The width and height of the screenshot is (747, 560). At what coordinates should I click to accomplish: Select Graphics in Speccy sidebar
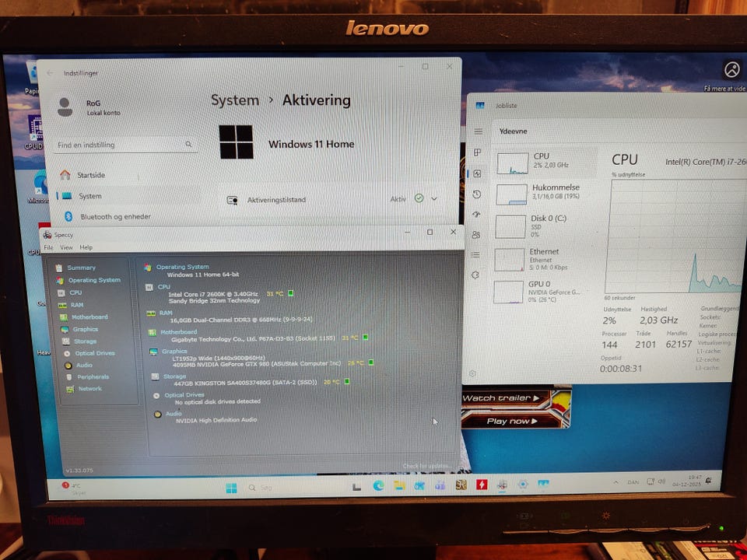(85, 329)
